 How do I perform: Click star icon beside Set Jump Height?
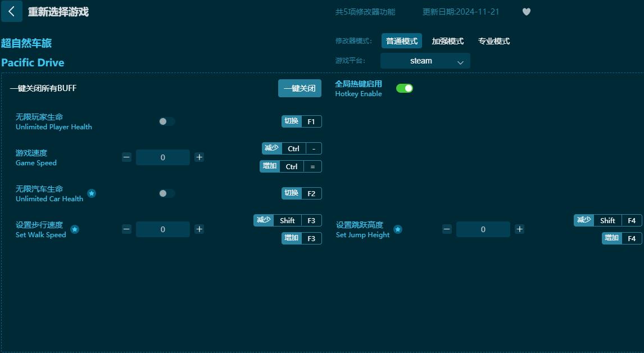click(x=397, y=229)
